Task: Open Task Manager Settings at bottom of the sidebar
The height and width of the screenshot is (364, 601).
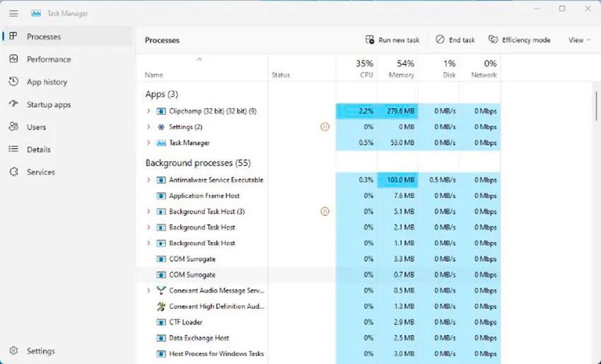Action: click(x=68, y=351)
